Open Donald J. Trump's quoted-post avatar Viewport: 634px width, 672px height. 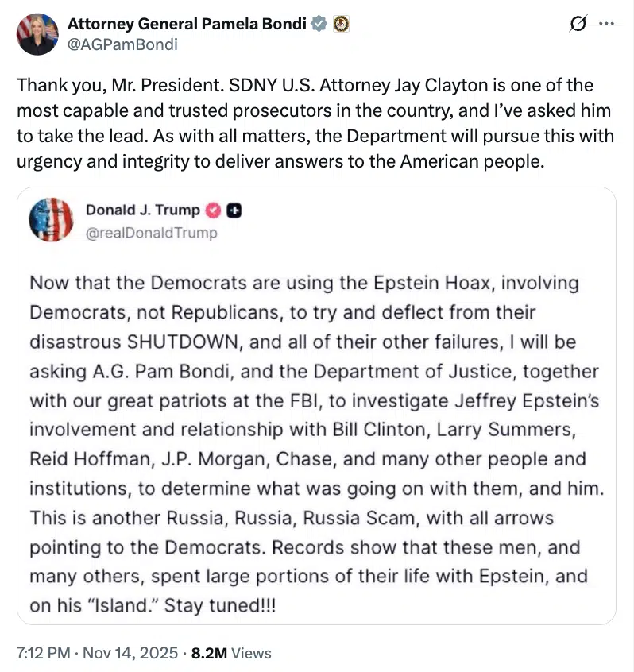tap(51, 220)
